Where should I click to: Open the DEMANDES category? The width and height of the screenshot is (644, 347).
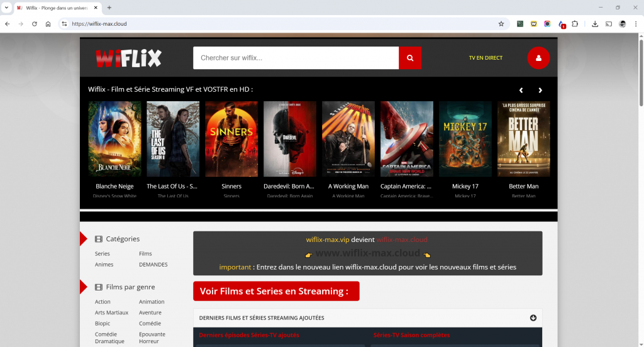153,265
